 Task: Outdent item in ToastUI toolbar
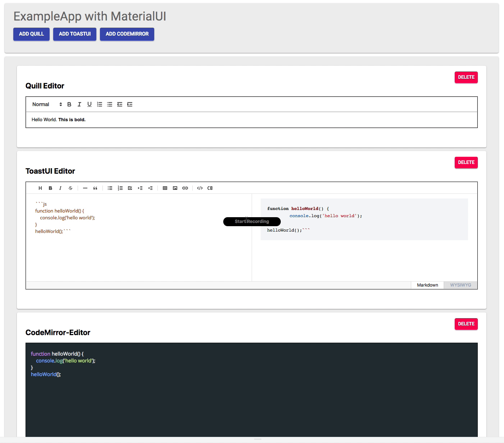(150, 188)
